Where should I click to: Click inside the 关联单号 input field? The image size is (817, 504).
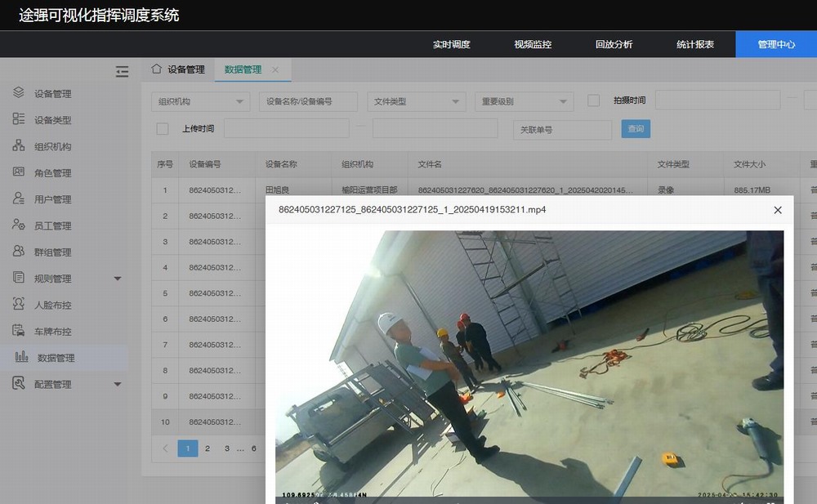(x=562, y=129)
